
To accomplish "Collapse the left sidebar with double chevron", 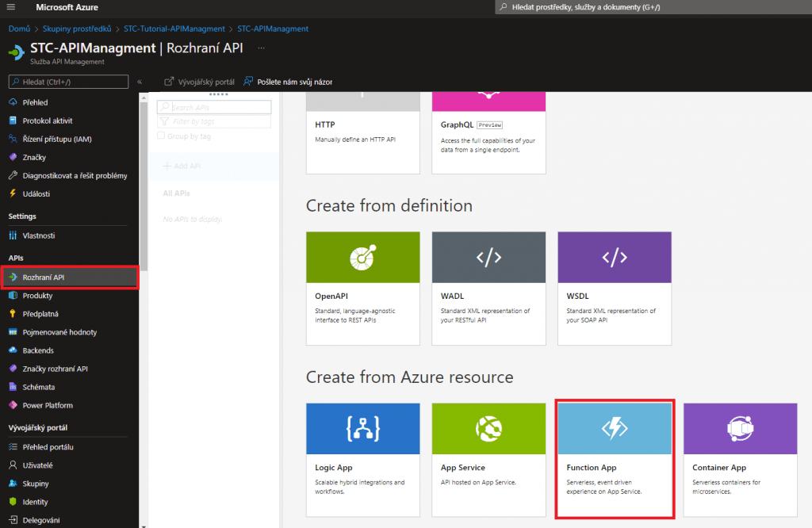I will coord(140,82).
